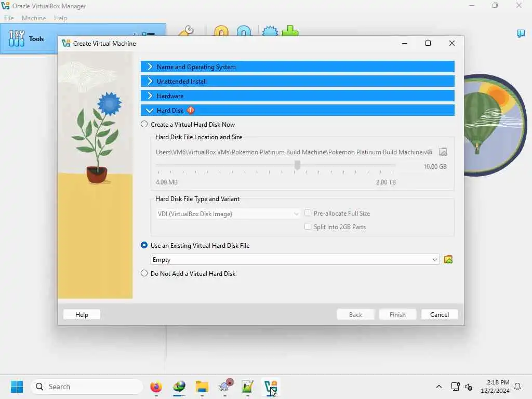Expand the Unattended Install section

coord(298,82)
